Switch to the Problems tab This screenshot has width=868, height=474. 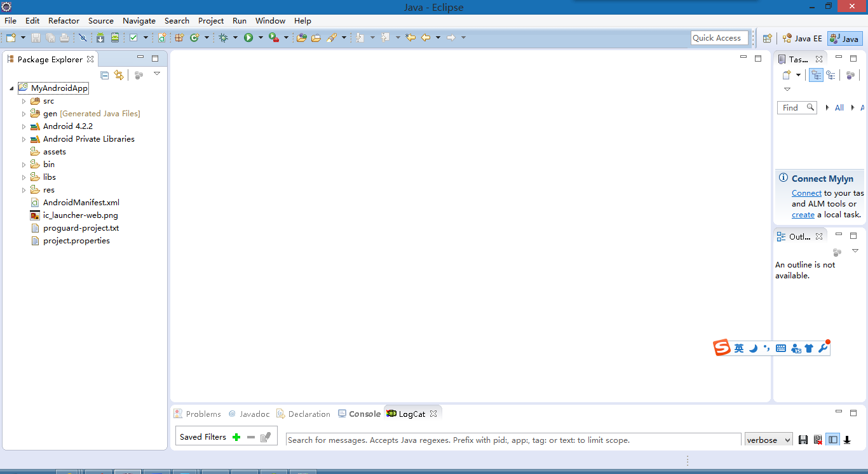(x=198, y=414)
